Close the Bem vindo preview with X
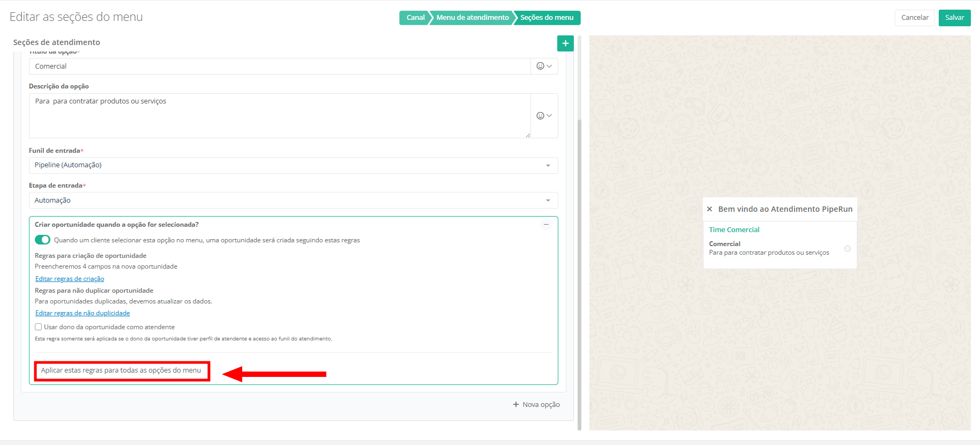The image size is (980, 445). 709,209
